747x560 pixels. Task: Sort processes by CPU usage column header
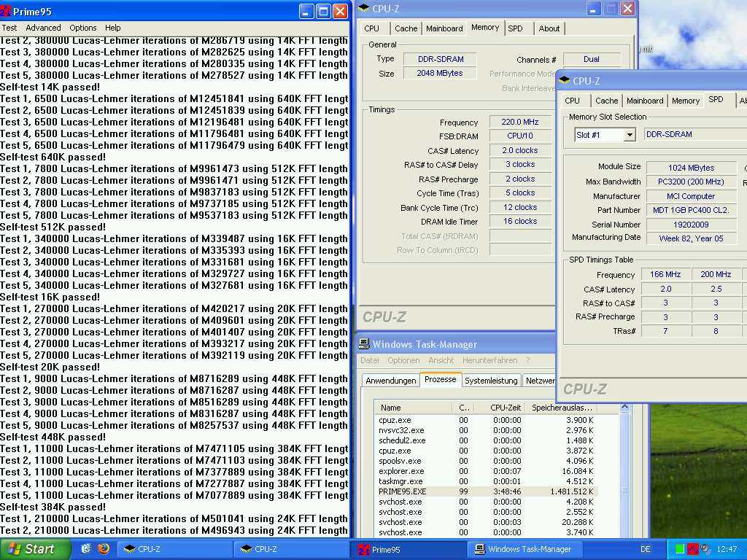tap(464, 408)
